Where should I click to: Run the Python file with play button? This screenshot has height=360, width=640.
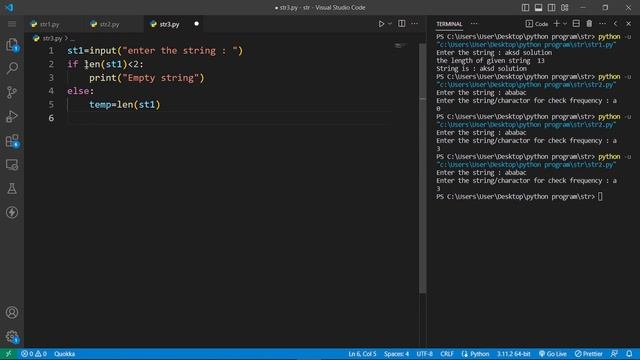(x=381, y=24)
